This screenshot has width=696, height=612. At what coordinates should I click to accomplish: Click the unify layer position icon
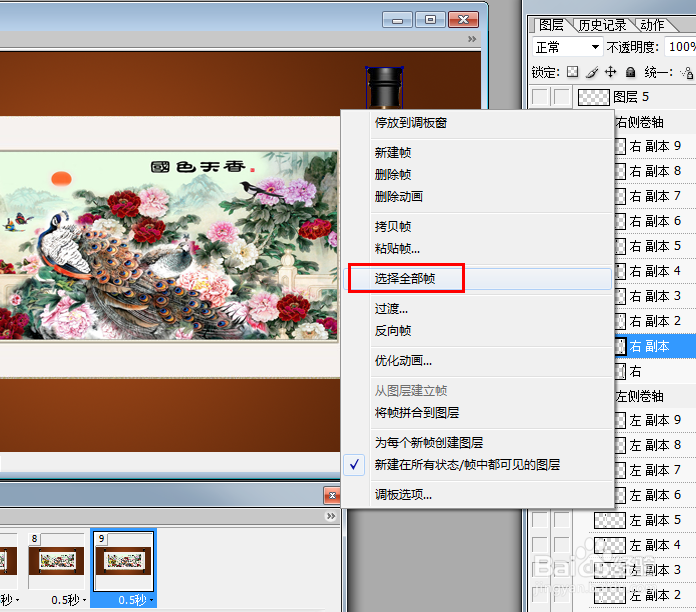point(687,72)
